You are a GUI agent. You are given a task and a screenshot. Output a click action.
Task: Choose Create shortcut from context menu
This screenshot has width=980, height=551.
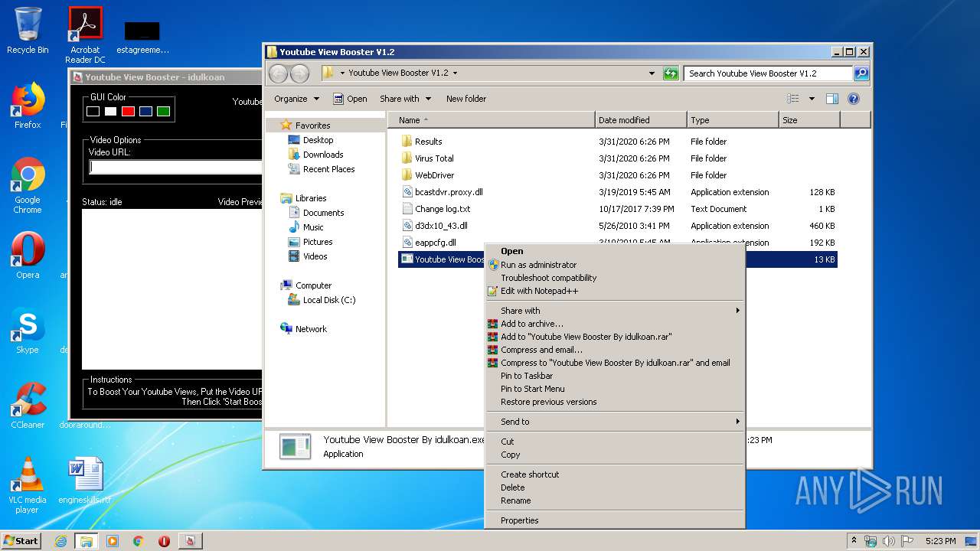click(x=615, y=474)
